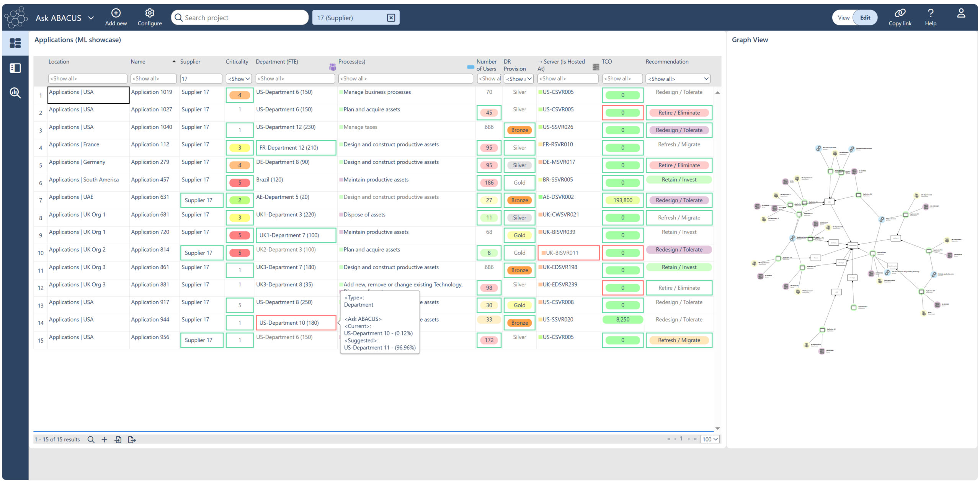Click the Add new plus icon

pyautogui.click(x=116, y=13)
